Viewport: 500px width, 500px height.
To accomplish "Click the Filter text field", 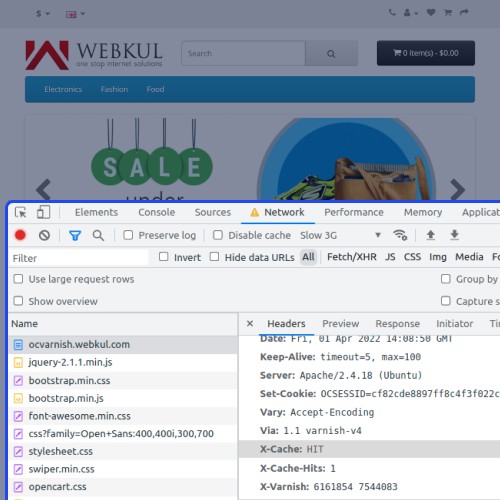I will [79, 258].
